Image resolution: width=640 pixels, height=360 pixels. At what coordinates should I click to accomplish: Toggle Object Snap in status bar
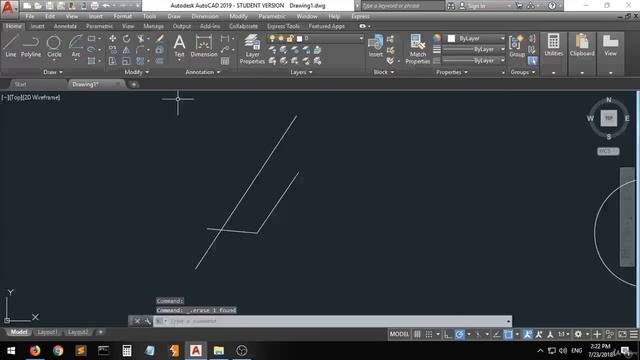pos(508,334)
